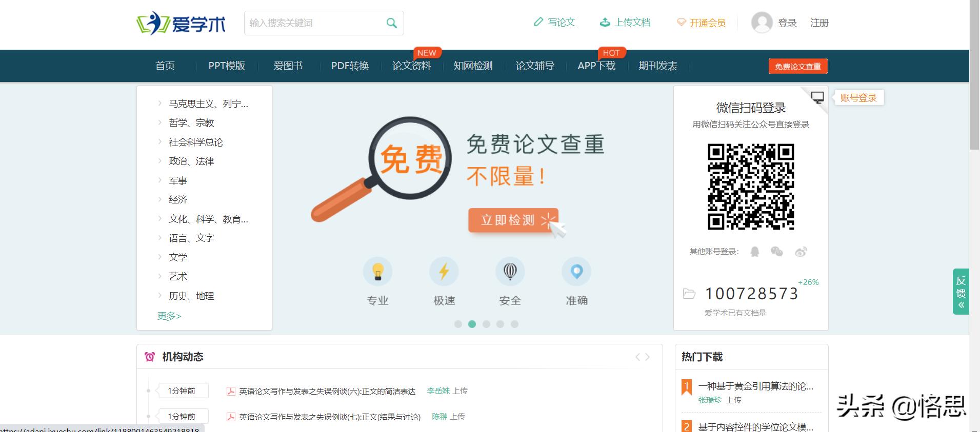Click the 登录 login link
The image size is (980, 432).
(787, 23)
